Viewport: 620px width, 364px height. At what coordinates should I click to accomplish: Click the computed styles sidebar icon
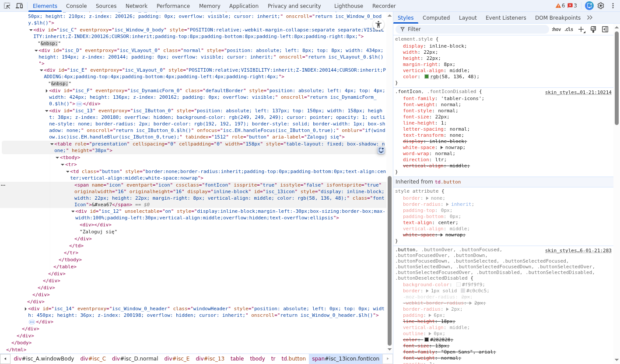605,29
